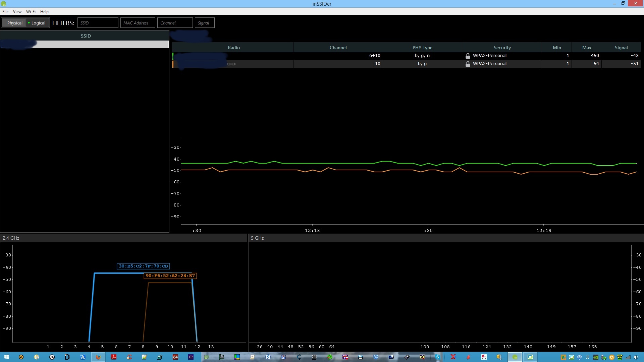Click the lock icon on the channel 10 row
This screenshot has width=644, height=362.
coord(468,64)
